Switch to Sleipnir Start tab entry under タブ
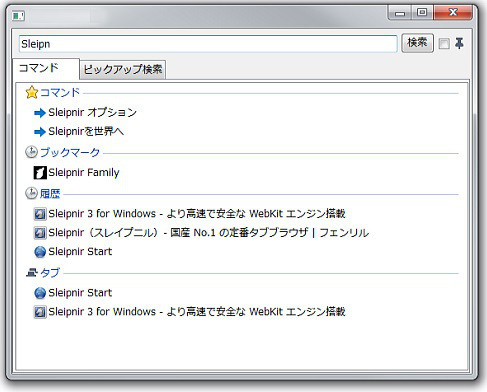Screen dimensions: 487x392 pyautogui.click(x=80, y=293)
